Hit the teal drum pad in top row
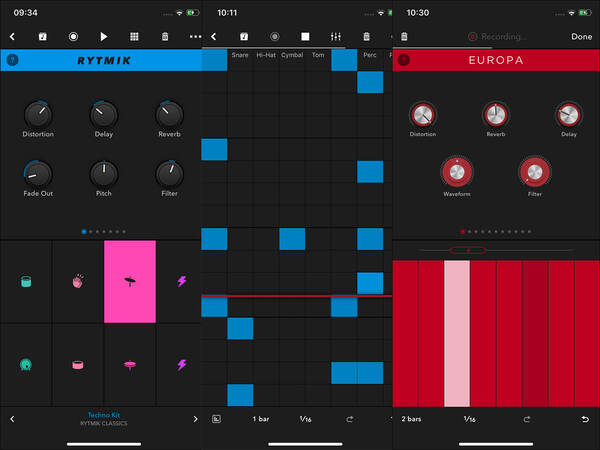Image resolution: width=600 pixels, height=450 pixels. coord(26,282)
